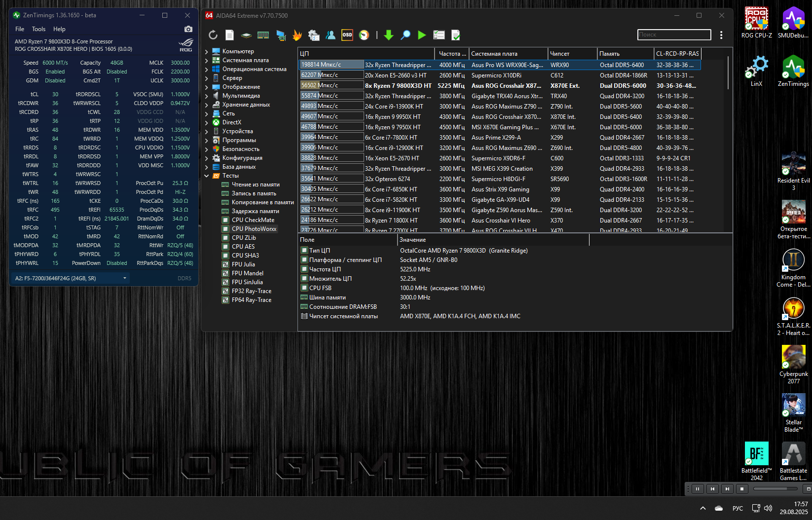Stop playback in the media overlay

[x=742, y=489]
